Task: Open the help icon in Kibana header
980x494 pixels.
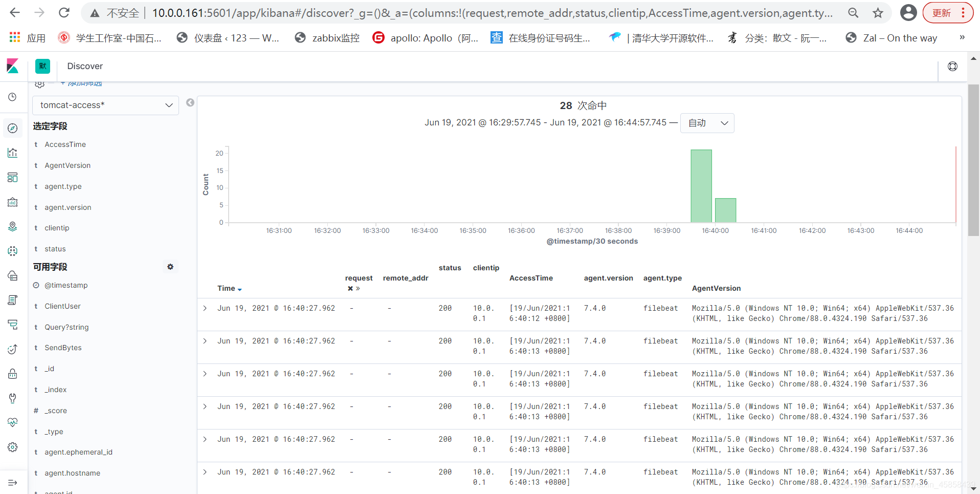Action: coord(952,66)
